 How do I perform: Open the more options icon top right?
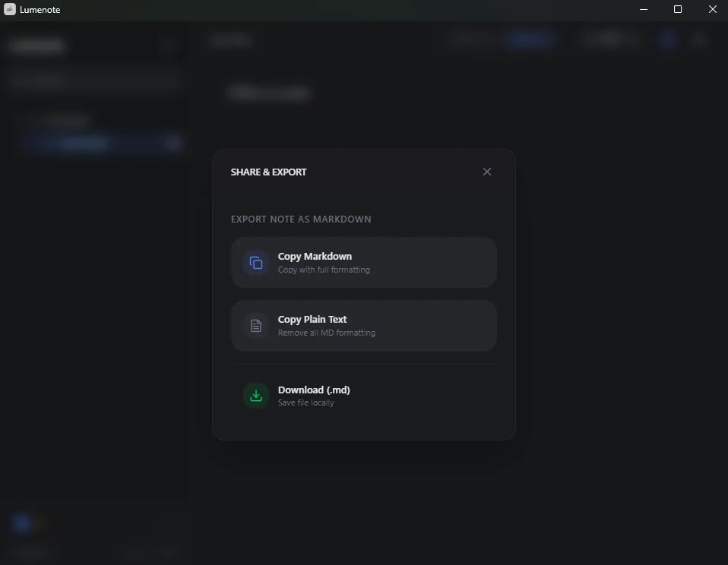pyautogui.click(x=699, y=39)
